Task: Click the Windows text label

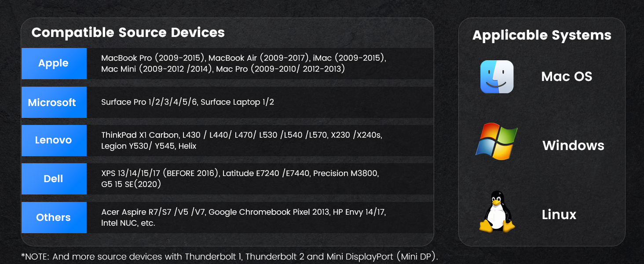Action: click(573, 146)
